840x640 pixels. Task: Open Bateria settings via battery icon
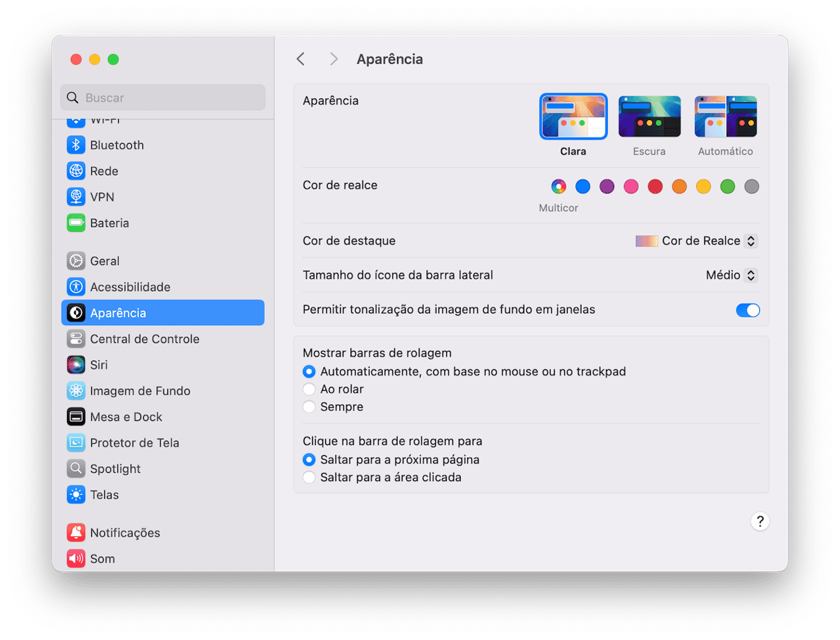click(x=76, y=223)
